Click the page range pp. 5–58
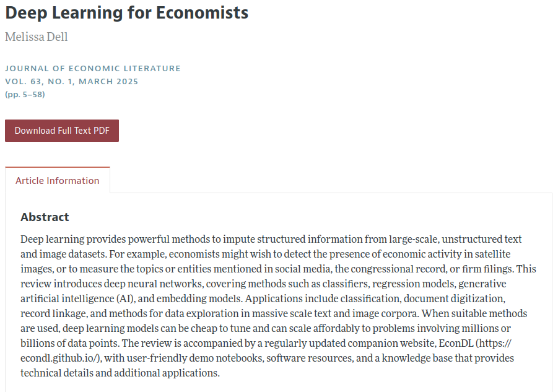This screenshot has width=558, height=392. tap(25, 95)
